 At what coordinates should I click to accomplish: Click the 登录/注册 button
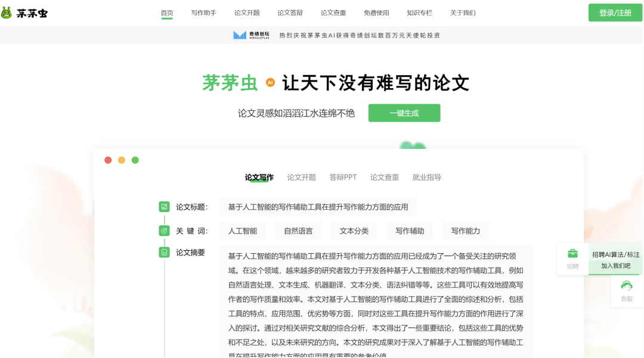[615, 12]
